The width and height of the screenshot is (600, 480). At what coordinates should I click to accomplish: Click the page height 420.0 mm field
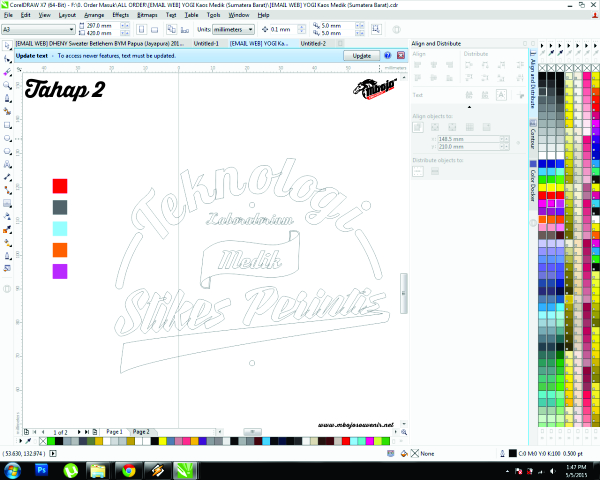pyautogui.click(x=103, y=33)
